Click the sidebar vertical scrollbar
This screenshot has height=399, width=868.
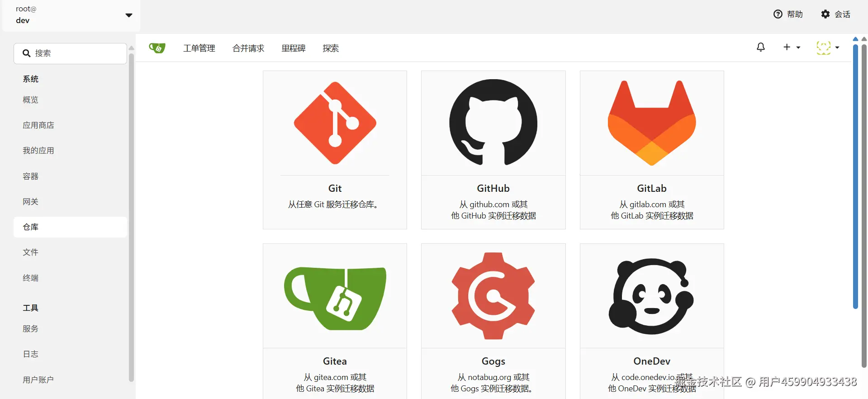click(131, 217)
